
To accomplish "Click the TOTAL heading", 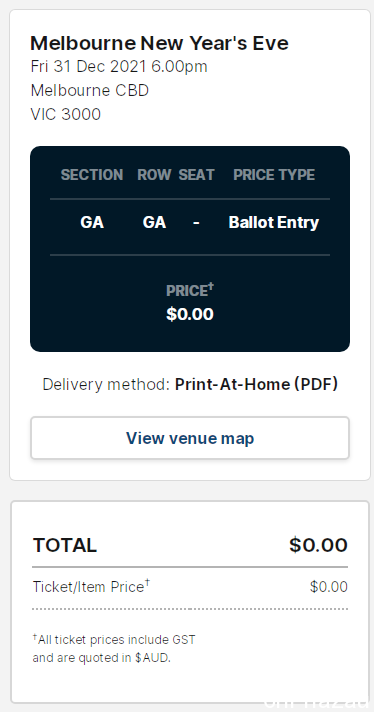I will (65, 545).
